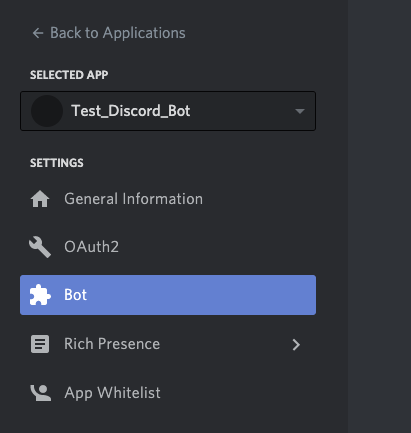Viewport: 411px width, 433px height.
Task: Click the Rich Presence document icon
Action: coord(40,344)
